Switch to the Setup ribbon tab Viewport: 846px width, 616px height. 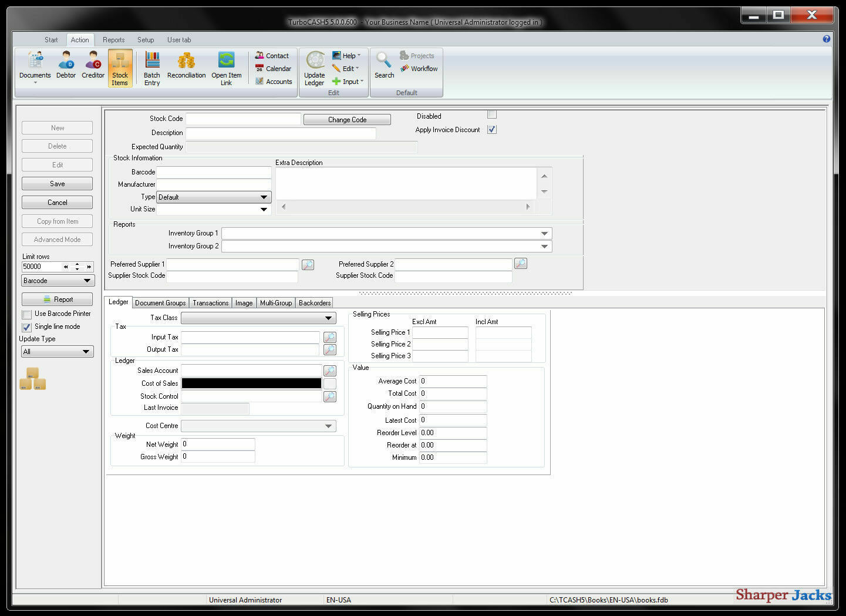click(146, 40)
